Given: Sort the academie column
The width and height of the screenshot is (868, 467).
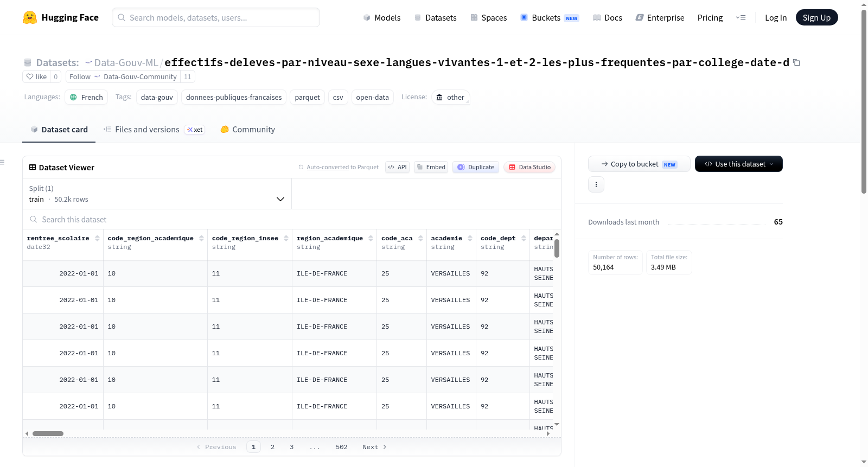Looking at the screenshot, I should [x=470, y=238].
